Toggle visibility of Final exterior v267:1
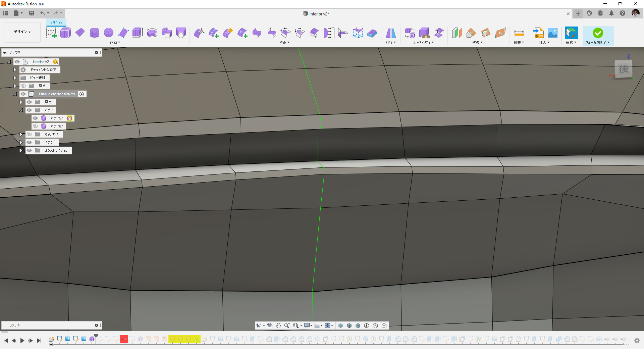 (x=23, y=94)
